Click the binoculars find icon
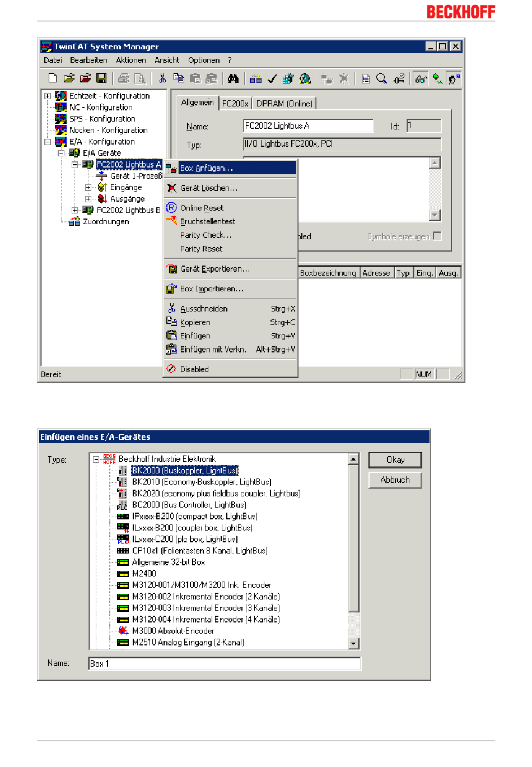 click(233, 78)
